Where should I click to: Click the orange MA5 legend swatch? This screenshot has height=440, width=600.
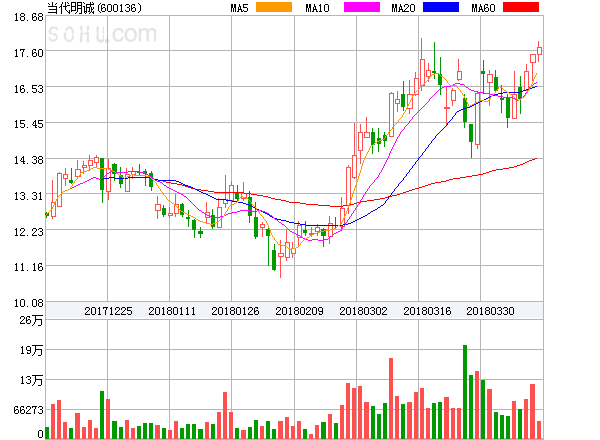tap(274, 7)
